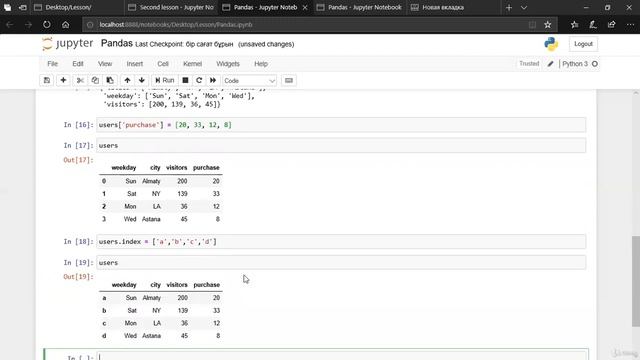The width and height of the screenshot is (640, 360).
Task: Click the Jupyter logo
Action: click(68, 44)
